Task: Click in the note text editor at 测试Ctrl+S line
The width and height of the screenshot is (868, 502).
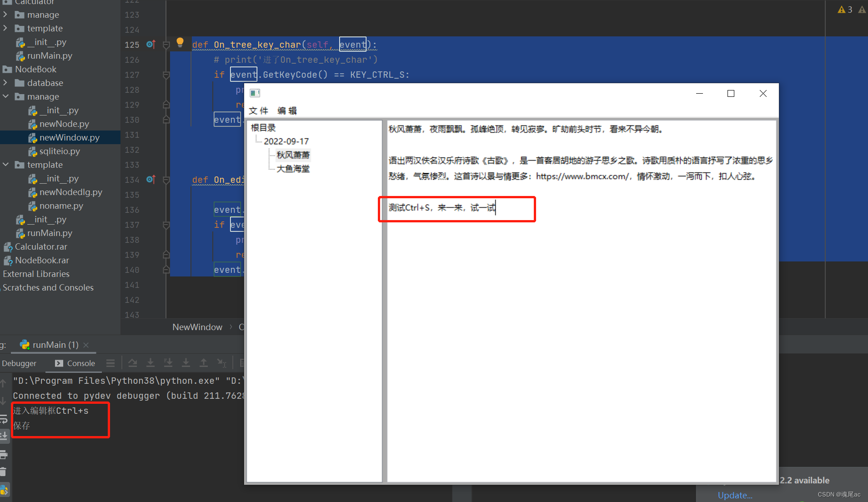Action: point(442,208)
